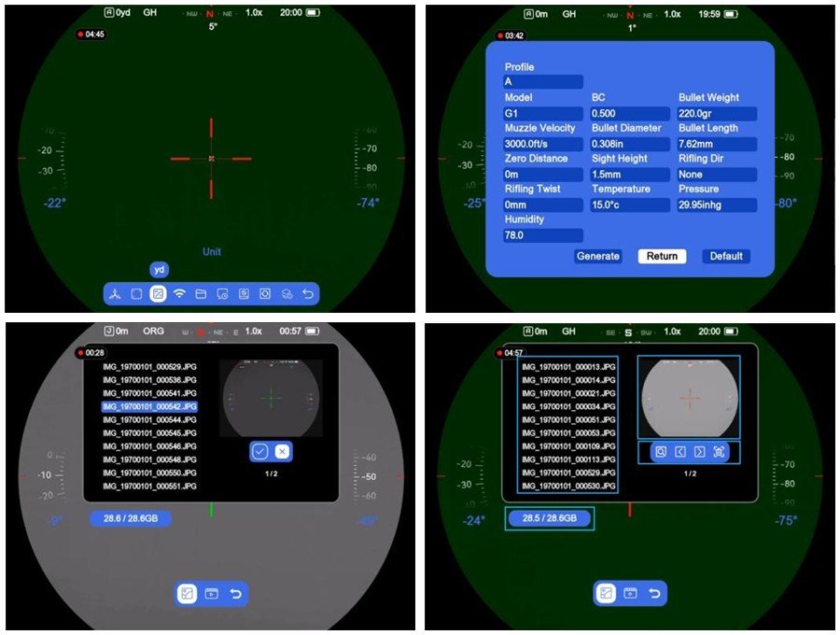840x635 pixels.
Task: Edit Zero Distance field 0m
Action: pyautogui.click(x=542, y=175)
